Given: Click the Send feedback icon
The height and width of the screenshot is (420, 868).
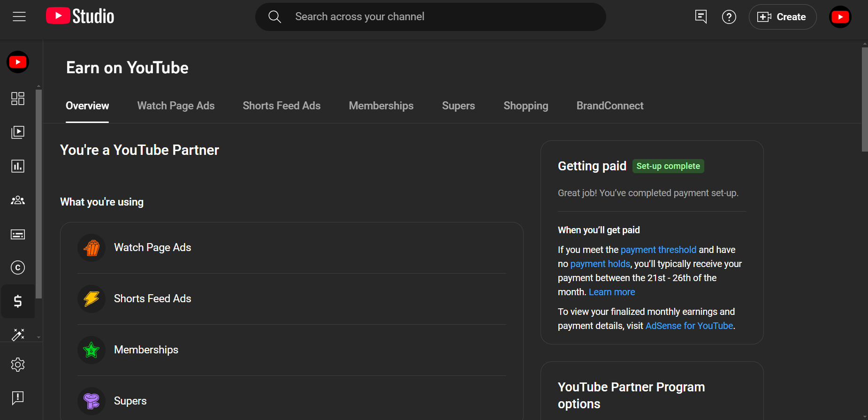Looking at the screenshot, I should pos(18,398).
